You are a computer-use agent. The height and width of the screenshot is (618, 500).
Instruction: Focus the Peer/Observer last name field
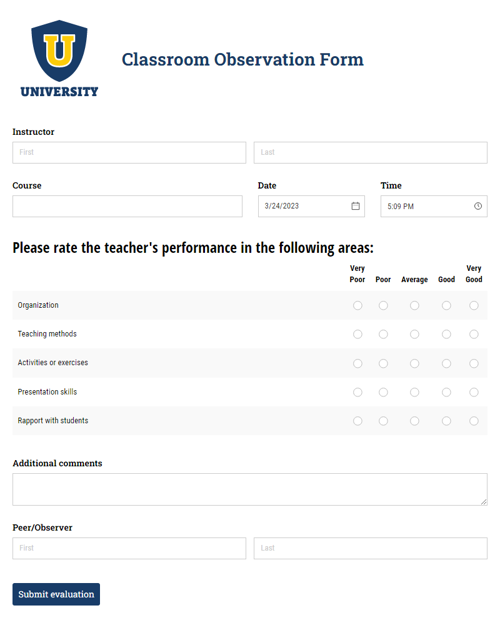coord(370,548)
